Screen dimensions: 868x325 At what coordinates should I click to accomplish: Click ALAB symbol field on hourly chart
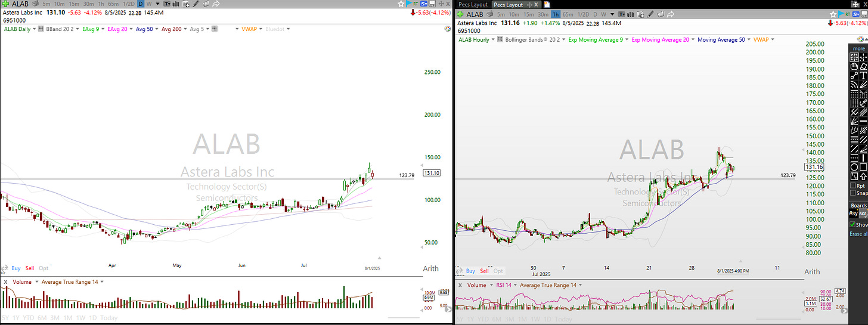pos(475,14)
